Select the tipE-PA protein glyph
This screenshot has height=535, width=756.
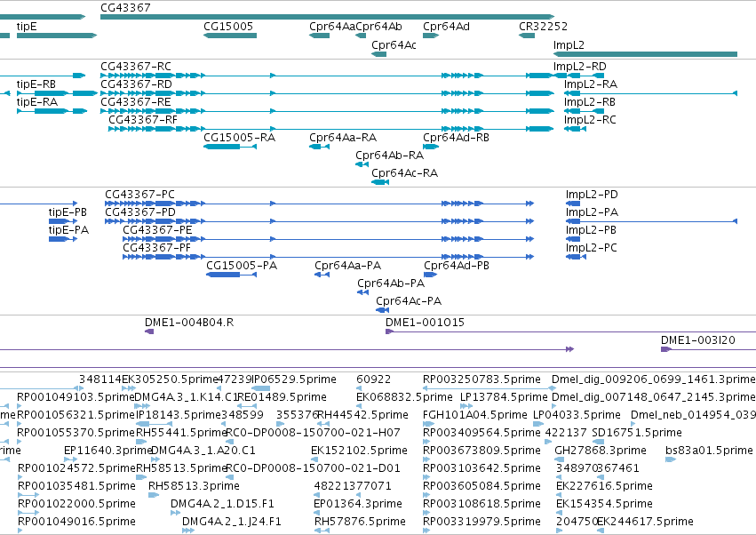click(x=63, y=239)
